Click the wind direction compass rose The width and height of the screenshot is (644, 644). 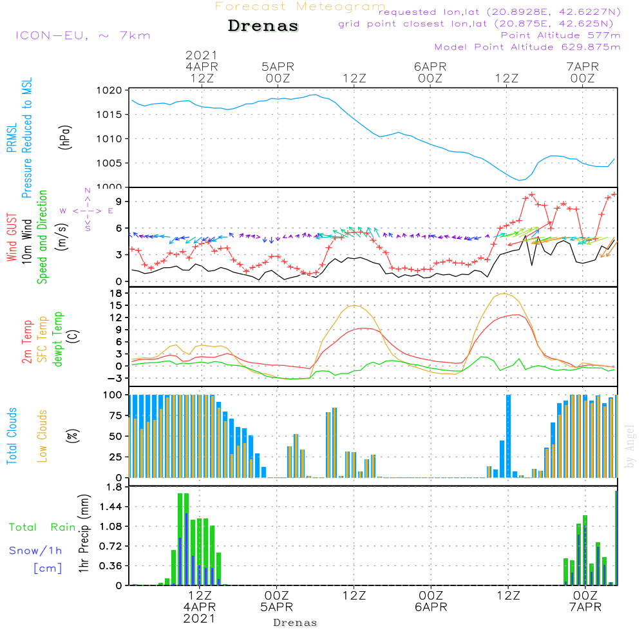[87, 211]
